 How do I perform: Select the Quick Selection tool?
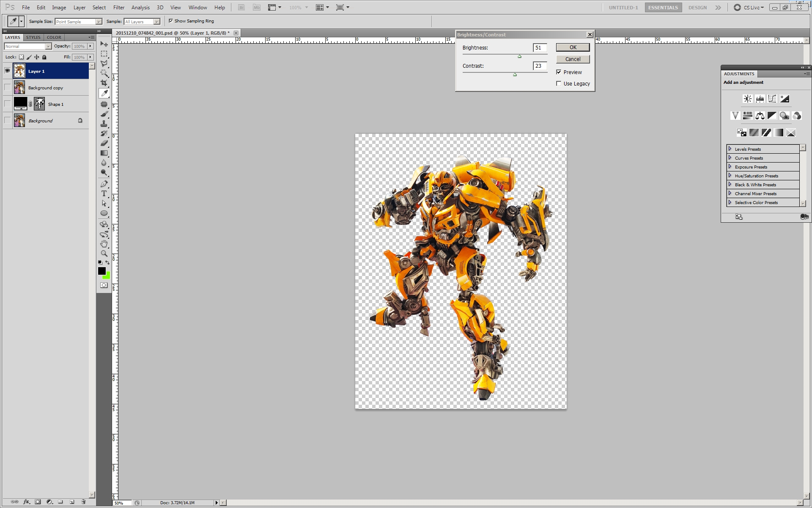104,73
